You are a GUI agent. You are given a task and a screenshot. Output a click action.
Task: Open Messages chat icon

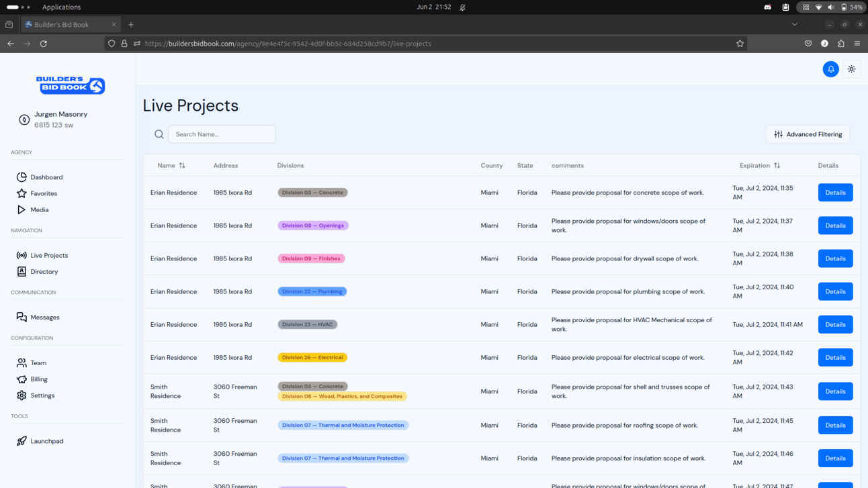click(x=21, y=318)
